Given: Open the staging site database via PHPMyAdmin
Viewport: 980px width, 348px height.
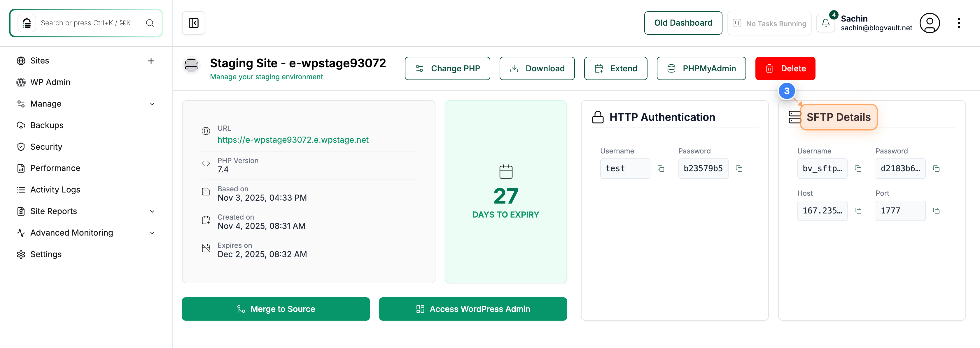Looking at the screenshot, I should pyautogui.click(x=701, y=68).
